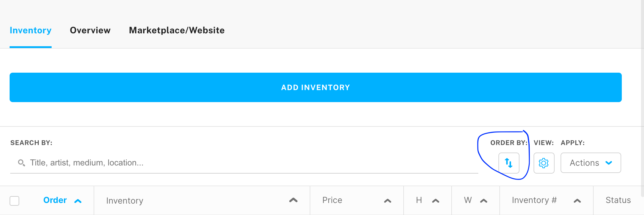Switch to the Inventory tab

pyautogui.click(x=31, y=30)
